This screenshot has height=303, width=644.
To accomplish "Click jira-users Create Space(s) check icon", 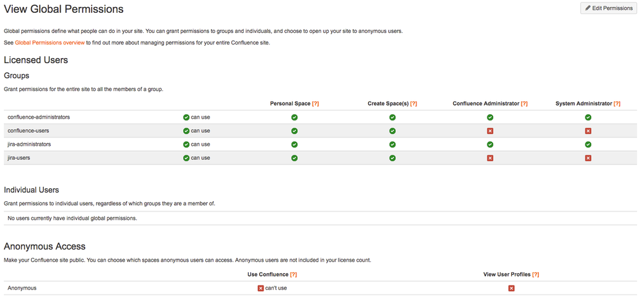I will 393,158.
